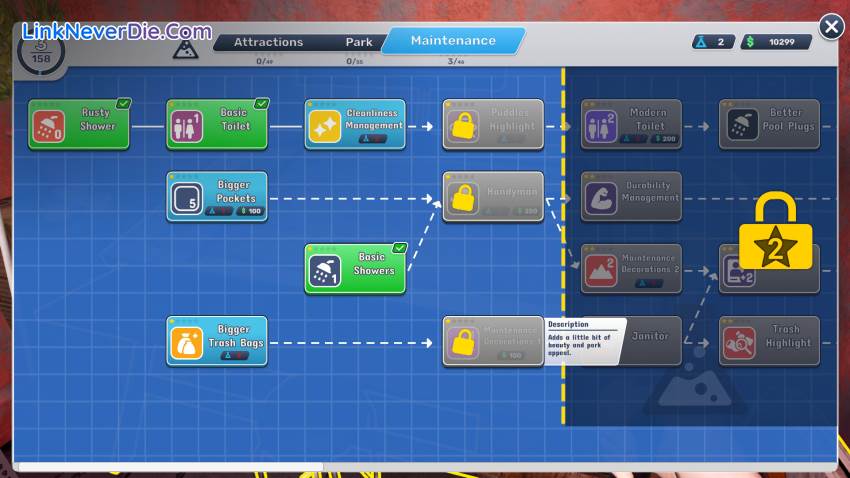Click the Better Pool Plugs icon

click(739, 126)
